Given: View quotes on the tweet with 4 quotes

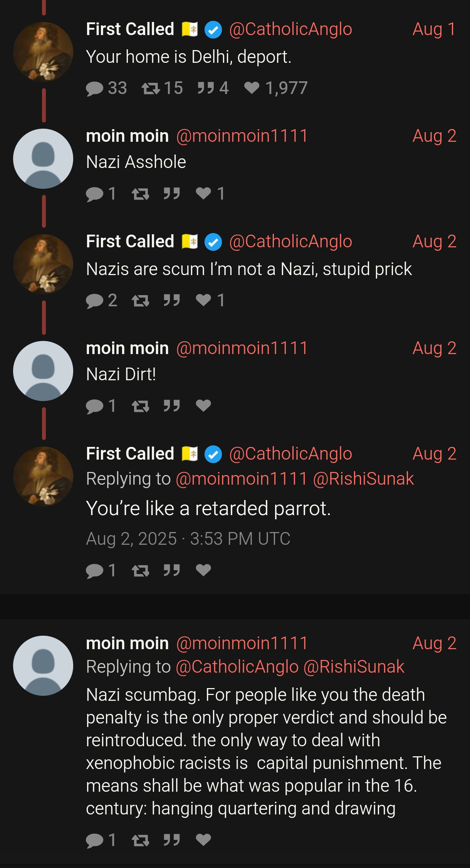Looking at the screenshot, I should coord(213,88).
